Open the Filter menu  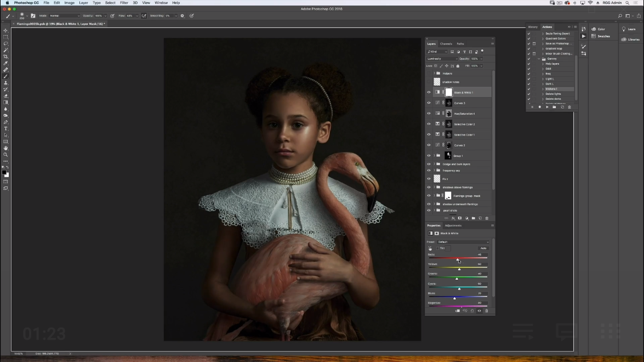pos(124,3)
